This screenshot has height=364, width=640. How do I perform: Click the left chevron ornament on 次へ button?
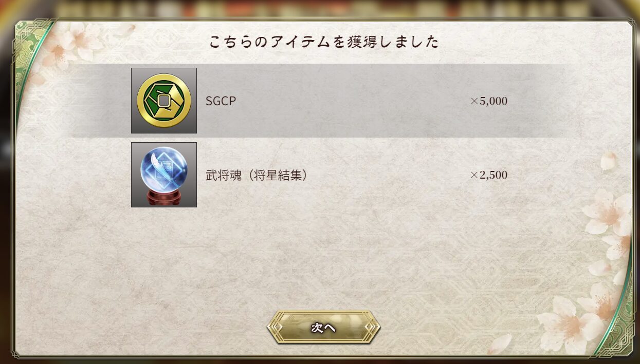(275, 327)
